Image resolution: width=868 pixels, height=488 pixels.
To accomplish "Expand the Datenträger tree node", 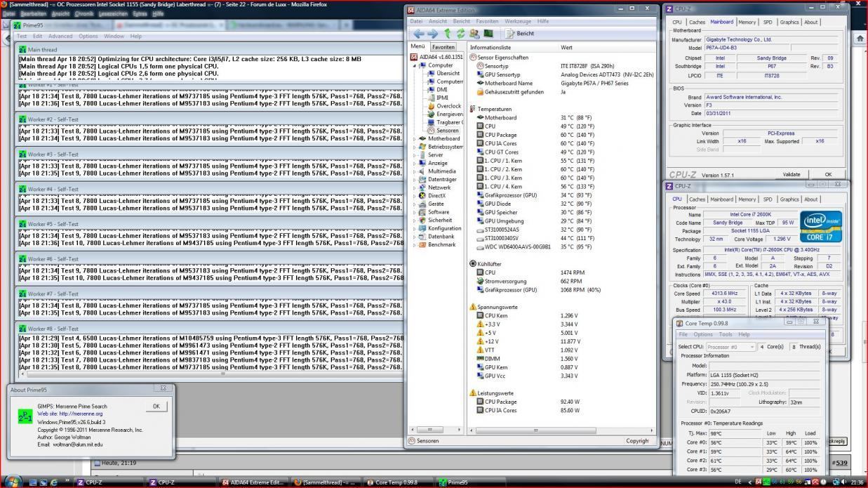I will click(x=414, y=179).
